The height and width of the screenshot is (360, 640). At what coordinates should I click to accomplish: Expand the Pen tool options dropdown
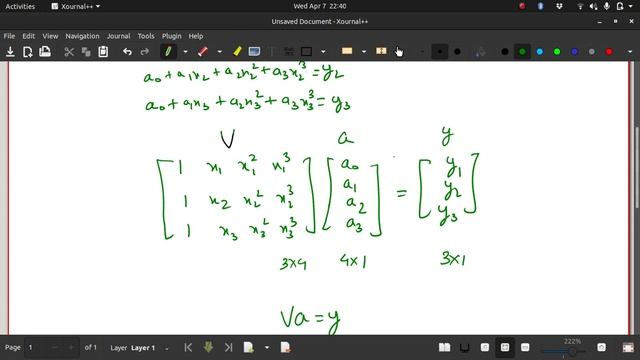click(x=185, y=52)
